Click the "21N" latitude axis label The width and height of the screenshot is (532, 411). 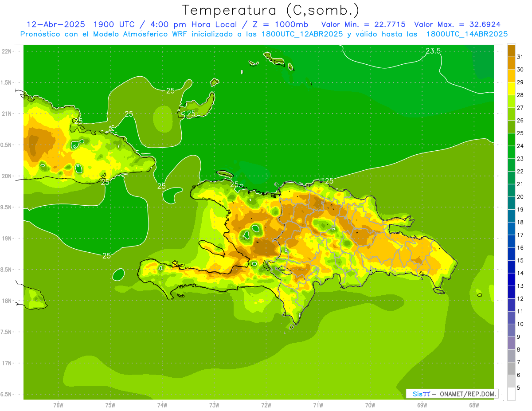click(x=7, y=114)
